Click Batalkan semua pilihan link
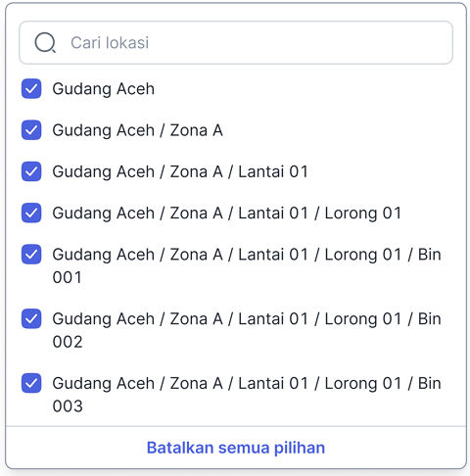 click(236, 448)
